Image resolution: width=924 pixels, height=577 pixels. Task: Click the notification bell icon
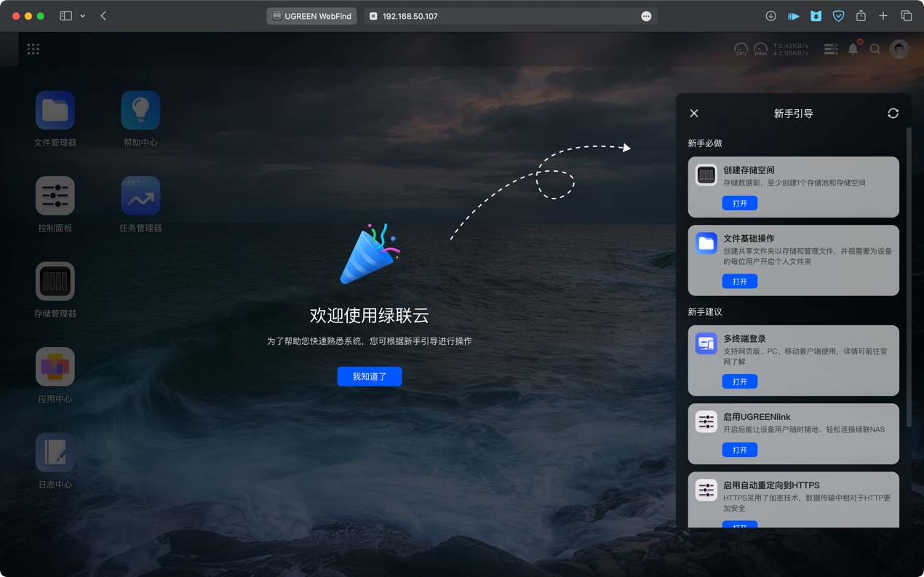coord(853,49)
